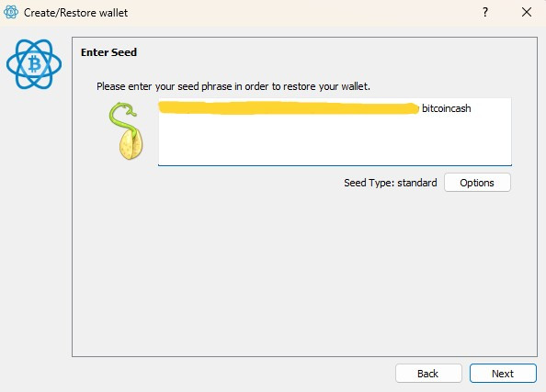Click the green sprout stem of seed icon
The height and width of the screenshot is (392, 546).
(x=122, y=117)
